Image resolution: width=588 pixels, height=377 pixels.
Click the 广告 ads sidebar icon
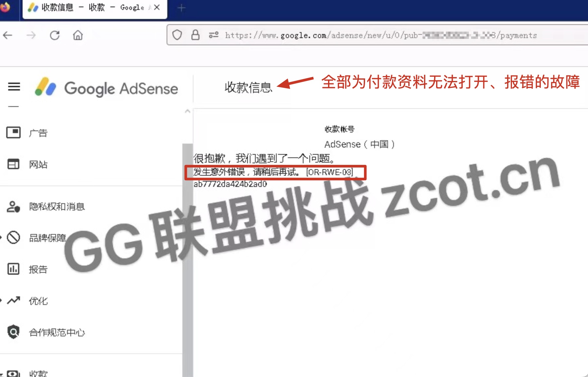click(13, 132)
